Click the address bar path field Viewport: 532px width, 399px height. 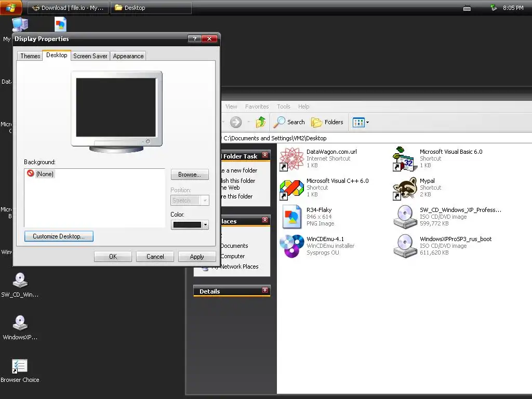[377, 138]
